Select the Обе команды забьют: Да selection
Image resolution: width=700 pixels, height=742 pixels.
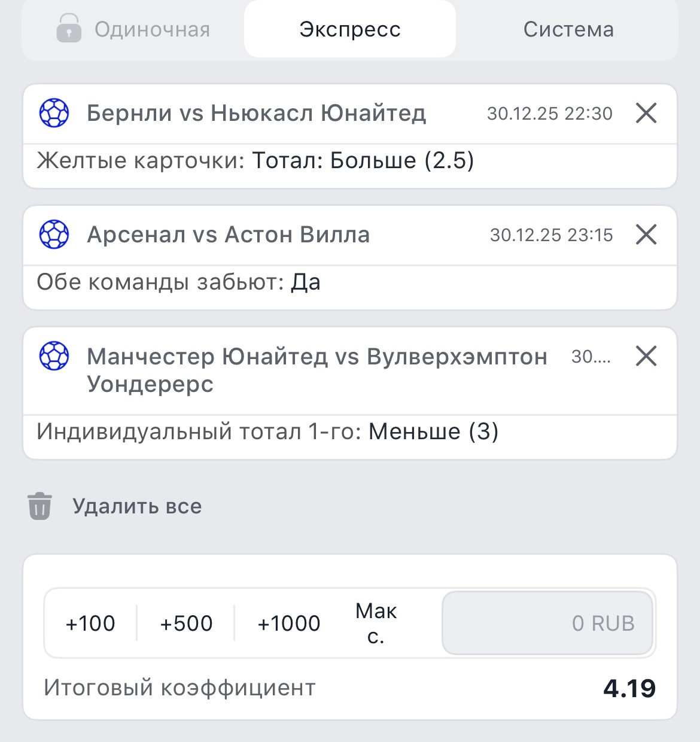click(x=178, y=282)
